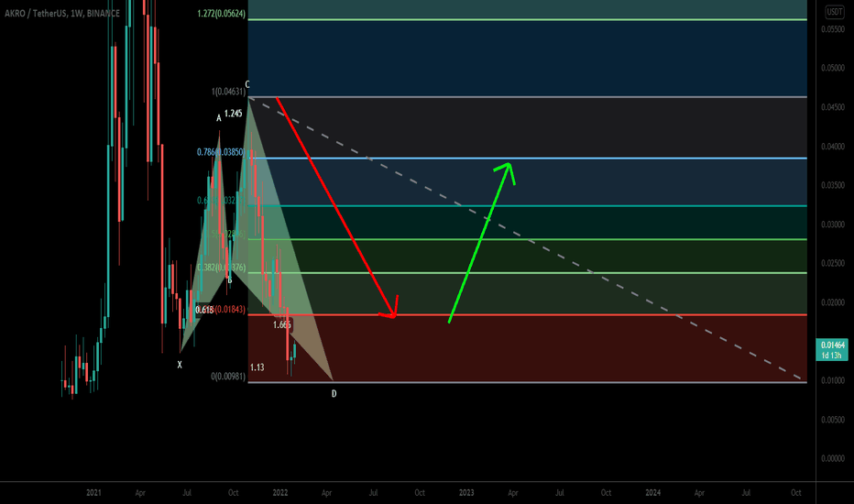Click the 2022 label on time axis
Image resolution: width=854 pixels, height=504 pixels.
(x=280, y=493)
